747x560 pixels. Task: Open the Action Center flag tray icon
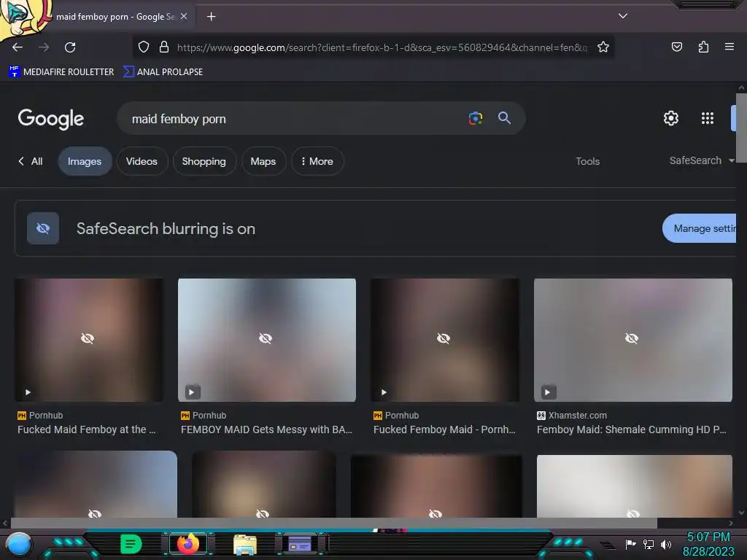(x=630, y=544)
